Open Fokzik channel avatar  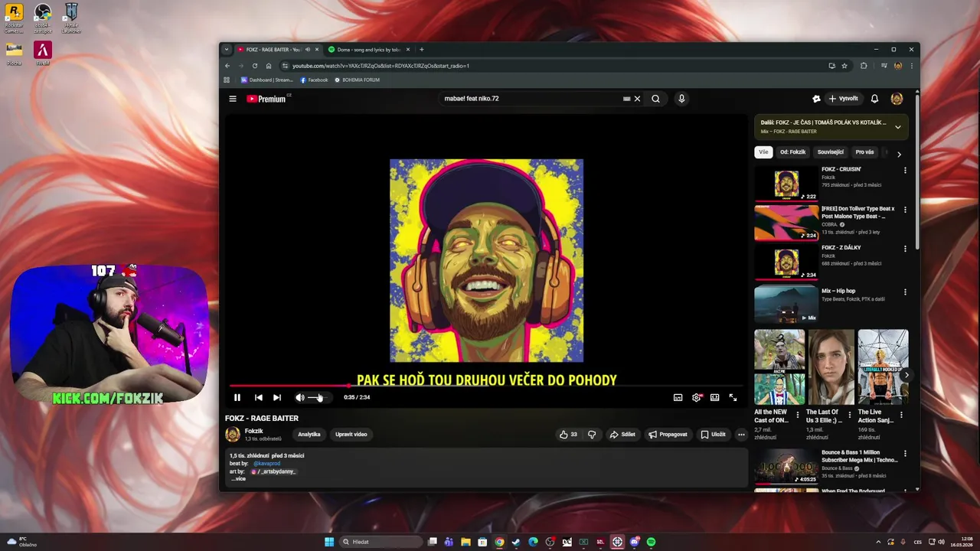233,434
